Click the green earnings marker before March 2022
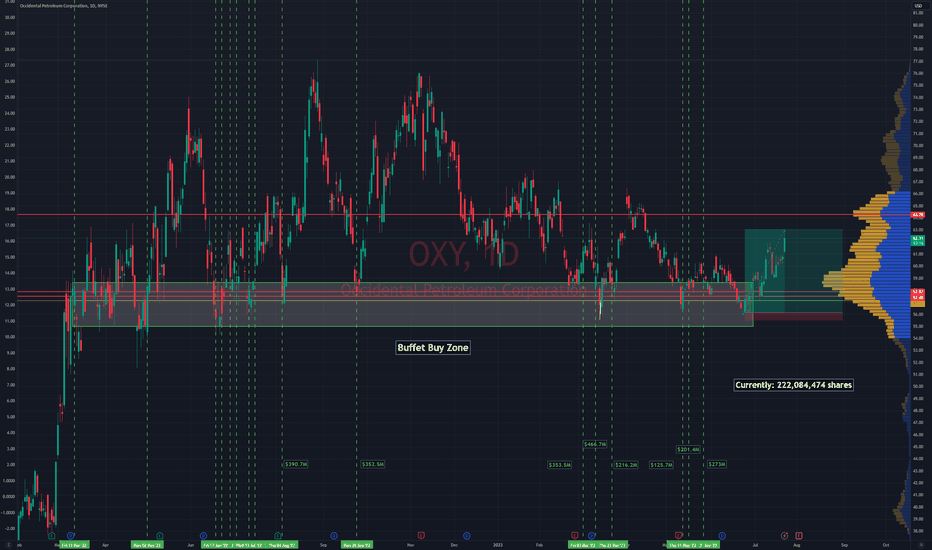The image size is (932, 550). [52, 536]
